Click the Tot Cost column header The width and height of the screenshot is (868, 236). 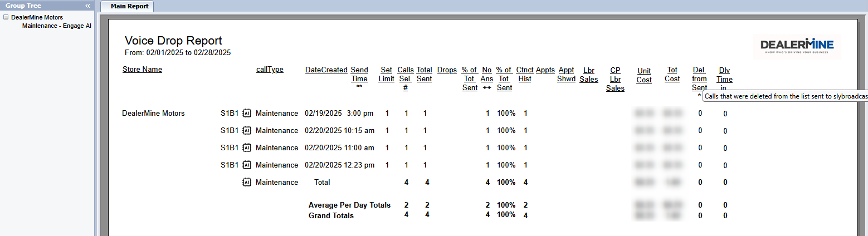(x=672, y=75)
